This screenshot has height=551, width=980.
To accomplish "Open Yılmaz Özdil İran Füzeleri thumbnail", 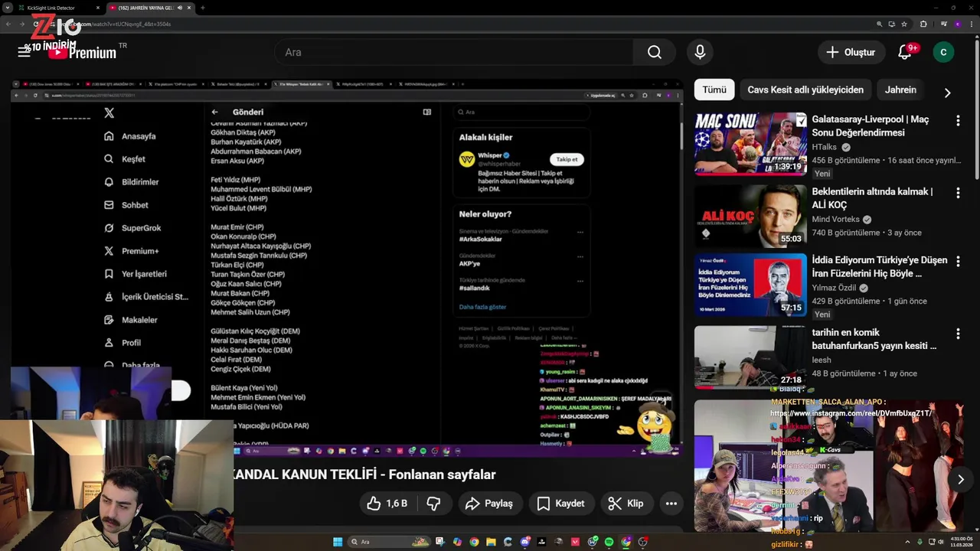I will click(x=750, y=285).
